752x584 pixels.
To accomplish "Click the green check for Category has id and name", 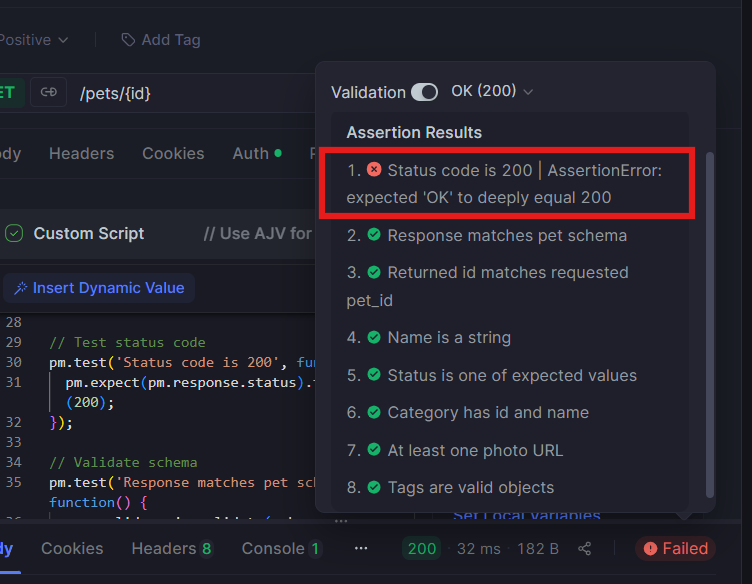I will (374, 412).
